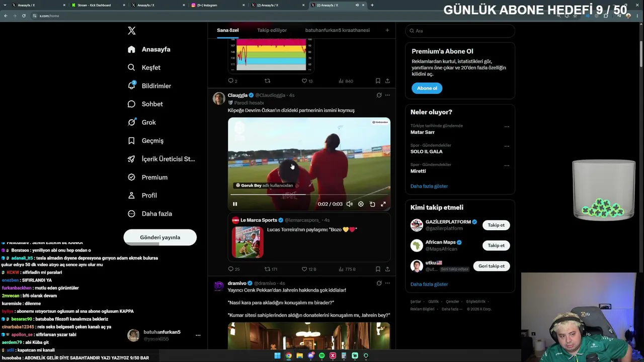This screenshot has height=362, width=644.
Task: Bookmark Clauggia's post
Action: pyautogui.click(x=378, y=269)
